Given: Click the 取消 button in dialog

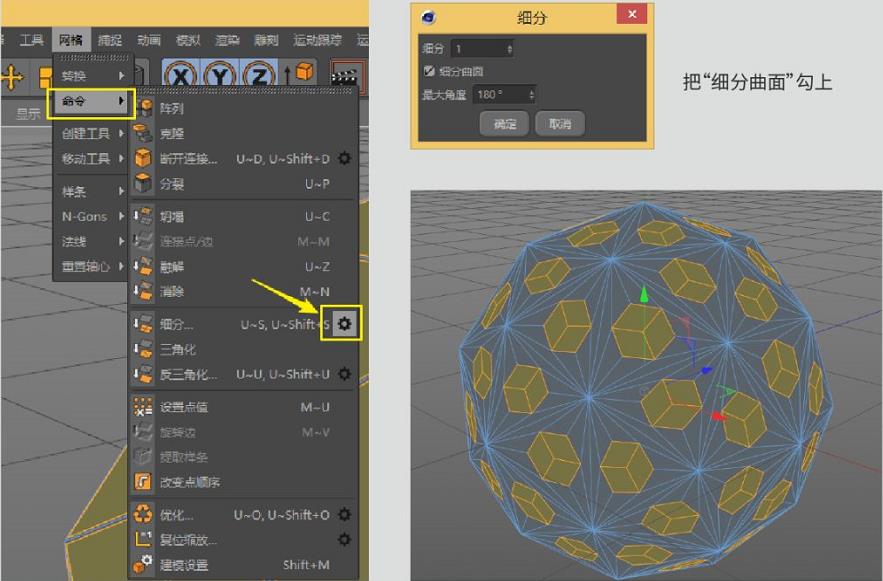Looking at the screenshot, I should (560, 123).
